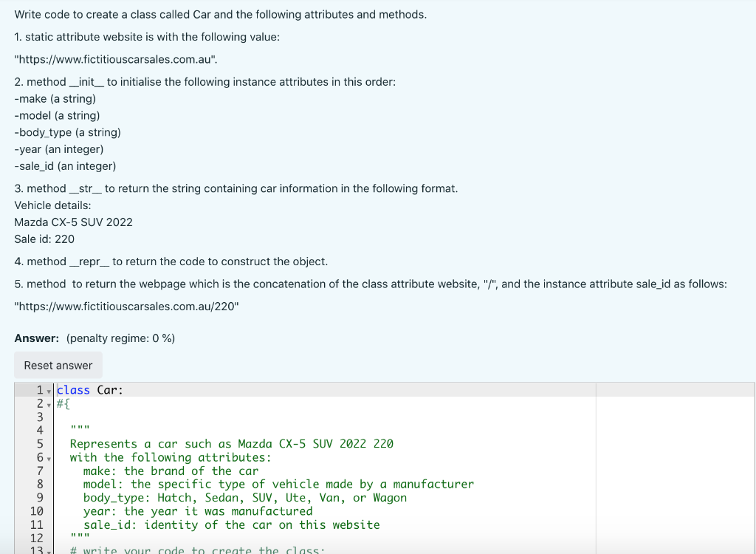Click the '4. method __repr__' instruction line
Screen dimensions: 756x554
pos(171,261)
